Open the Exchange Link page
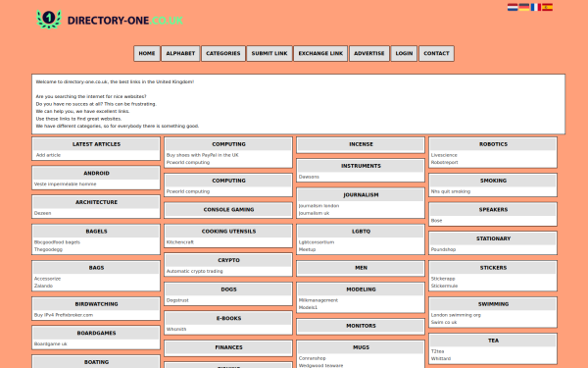Viewport: 588px width, 368px height. (320, 53)
